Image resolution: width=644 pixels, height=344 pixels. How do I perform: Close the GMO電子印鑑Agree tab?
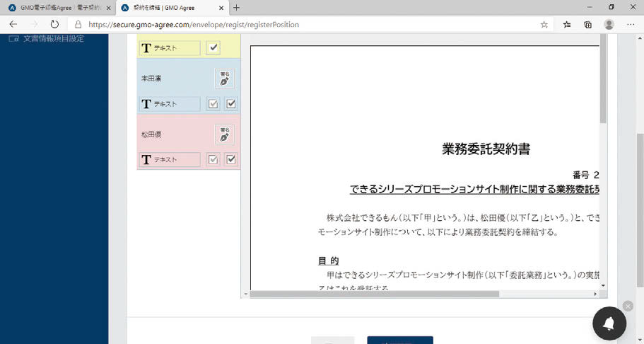pyautogui.click(x=108, y=8)
